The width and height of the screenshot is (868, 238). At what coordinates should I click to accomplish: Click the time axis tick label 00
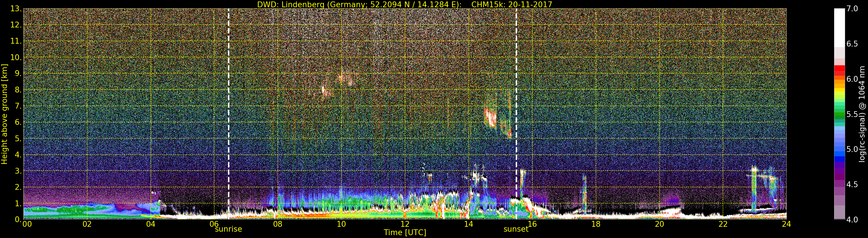[27, 224]
